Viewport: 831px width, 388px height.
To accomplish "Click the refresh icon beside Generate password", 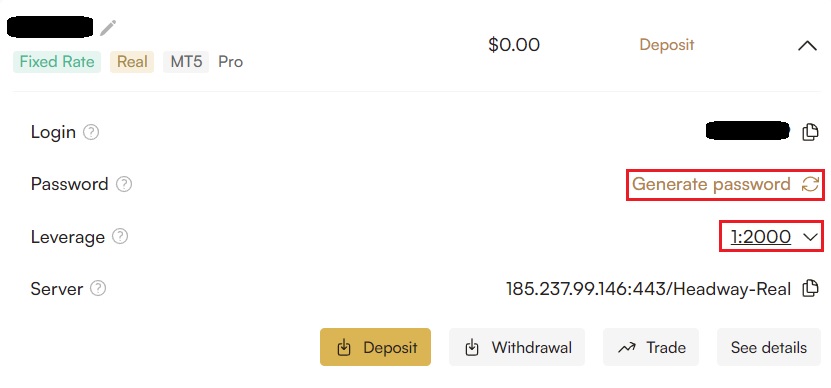I will pos(810,184).
